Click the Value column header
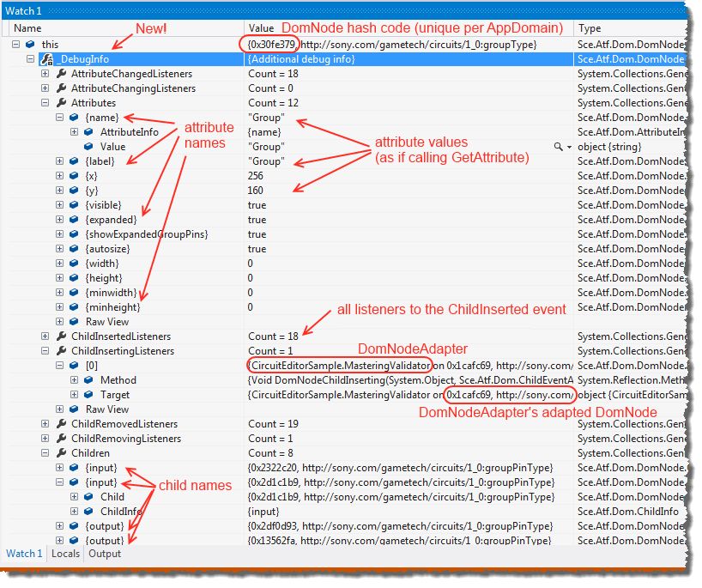Image resolution: width=702 pixels, height=588 pixels. (x=408, y=28)
